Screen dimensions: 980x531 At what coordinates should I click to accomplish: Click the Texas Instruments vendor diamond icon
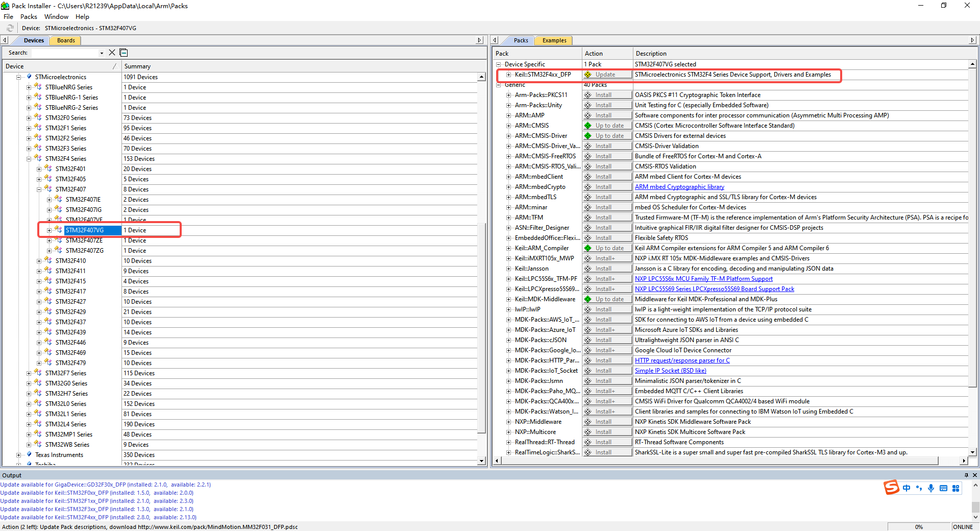tap(29, 454)
